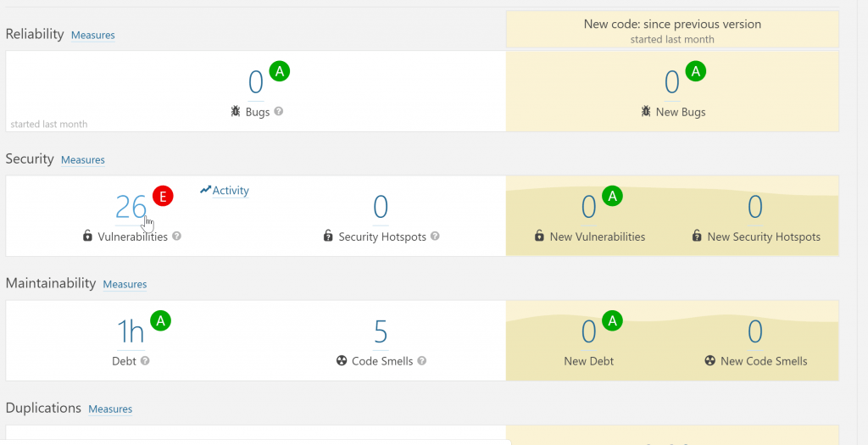Image resolution: width=868 pixels, height=445 pixels.
Task: Click 'started last month' in new code header
Action: 672,39
